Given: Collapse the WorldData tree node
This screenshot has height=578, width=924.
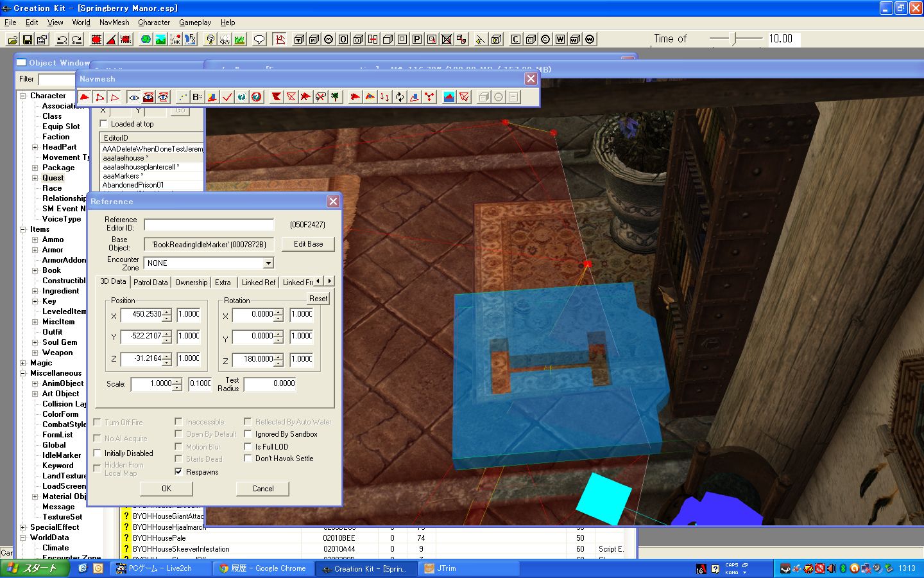Looking at the screenshot, I should [x=23, y=538].
